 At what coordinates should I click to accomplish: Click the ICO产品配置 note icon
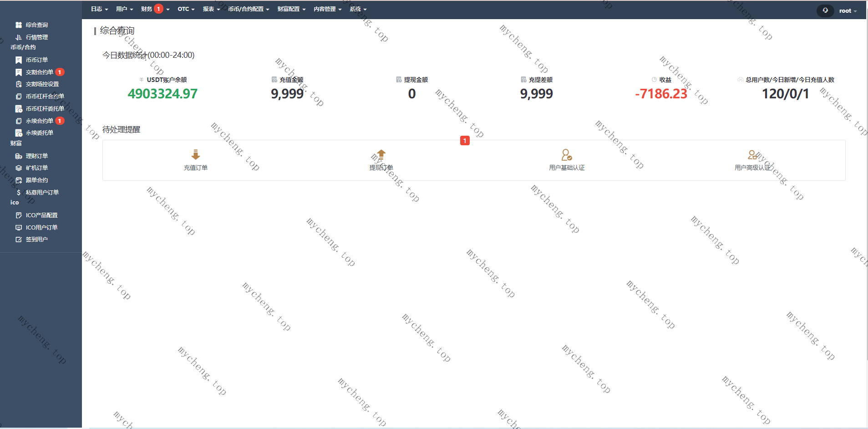tap(19, 215)
